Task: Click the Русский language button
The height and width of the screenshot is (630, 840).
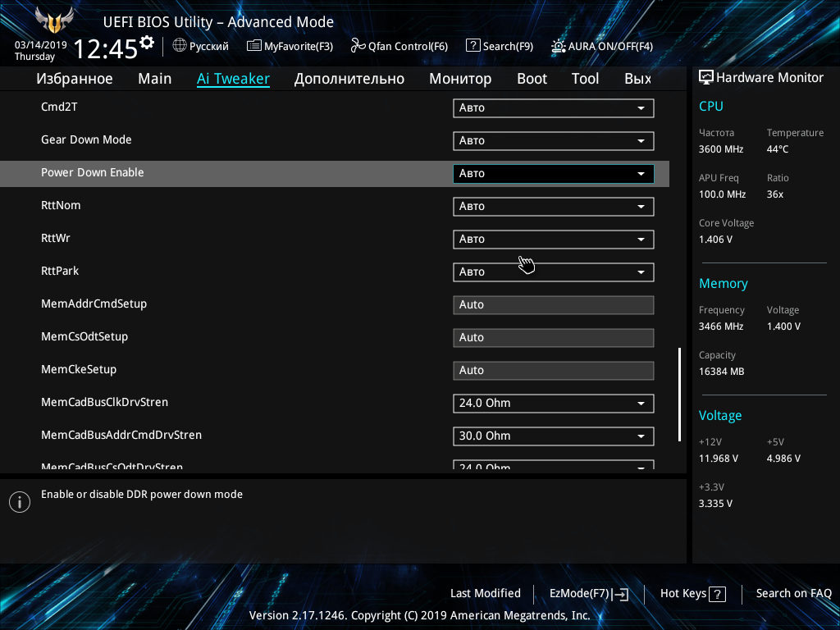Action: pyautogui.click(x=201, y=46)
